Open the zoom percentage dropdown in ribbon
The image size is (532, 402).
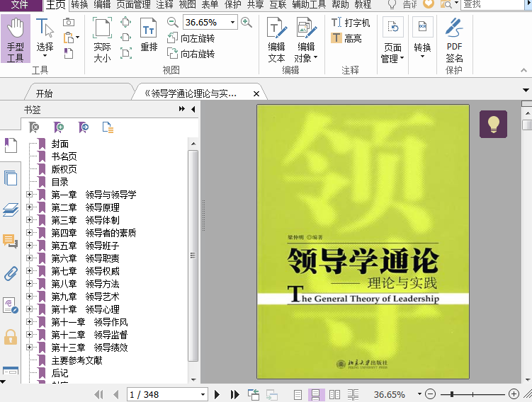tap(233, 23)
